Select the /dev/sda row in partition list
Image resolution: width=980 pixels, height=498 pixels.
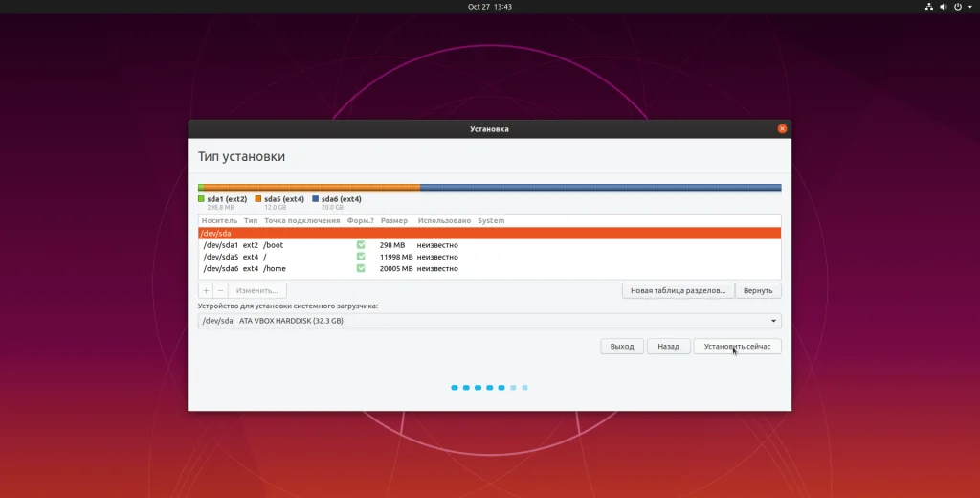[x=489, y=233]
